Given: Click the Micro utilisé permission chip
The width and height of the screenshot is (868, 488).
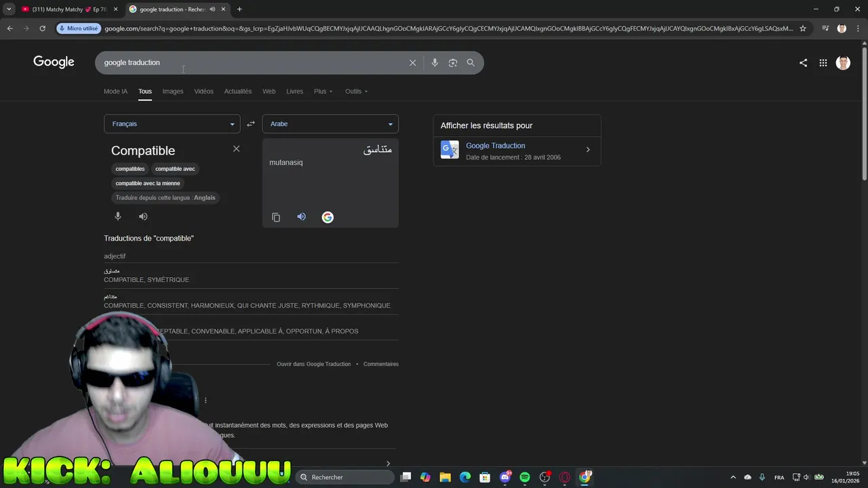Looking at the screenshot, I should click(x=79, y=28).
